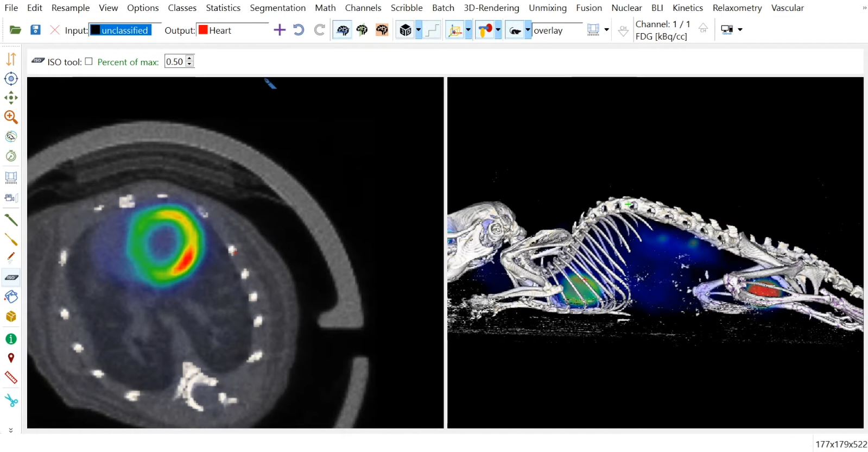Expand the sidebar with the double chevron
Screen dimensions: 868x452
[11, 430]
